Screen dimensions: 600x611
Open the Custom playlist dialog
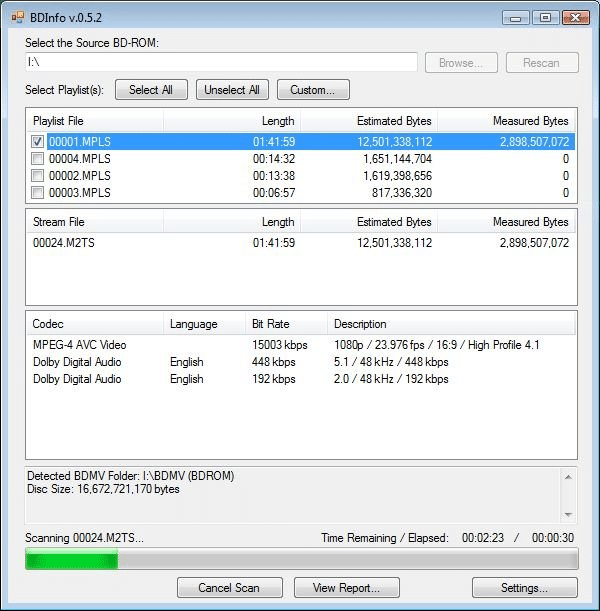[x=313, y=90]
